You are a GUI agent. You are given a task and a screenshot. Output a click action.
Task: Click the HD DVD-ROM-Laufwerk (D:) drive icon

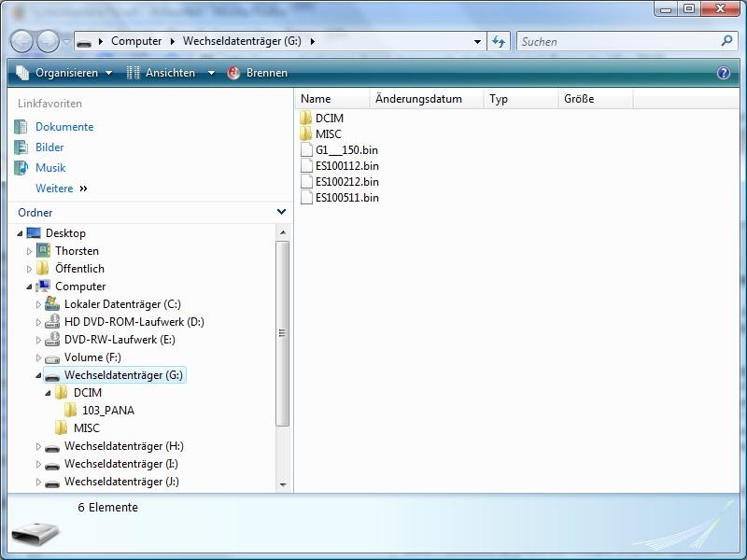(52, 322)
